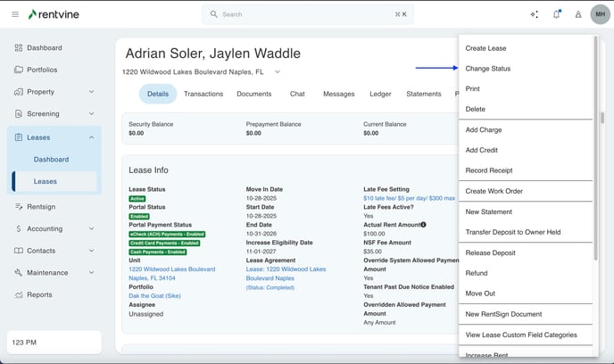Click the AI sparkle icon in header
Viewport: 614px width, 364px height.
click(535, 14)
